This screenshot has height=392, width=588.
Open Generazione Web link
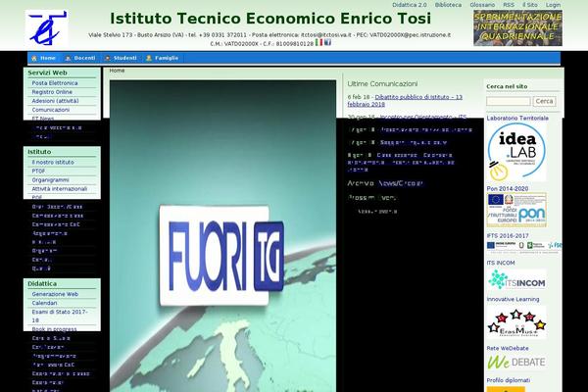[55, 294]
